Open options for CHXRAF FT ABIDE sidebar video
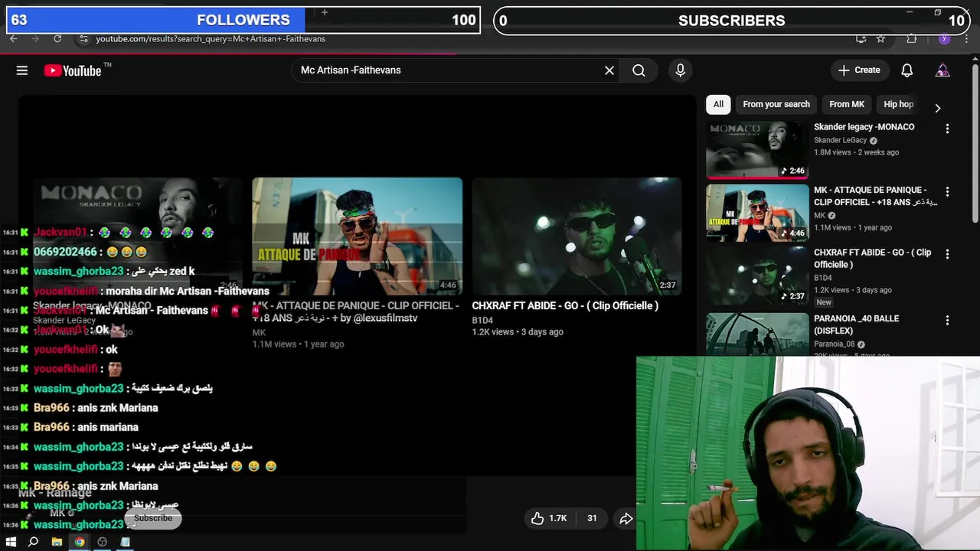The width and height of the screenshot is (980, 551). pos(947,254)
